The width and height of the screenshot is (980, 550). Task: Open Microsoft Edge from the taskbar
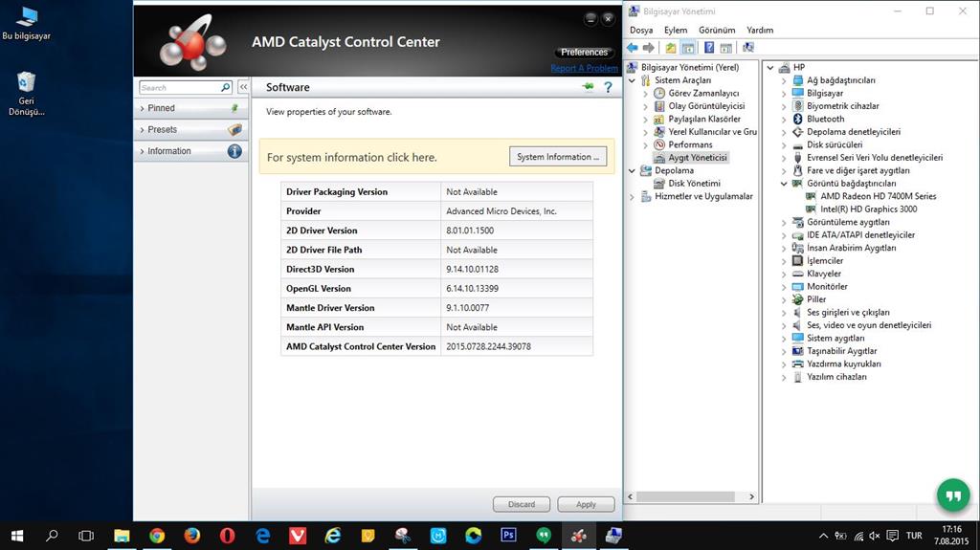(x=262, y=536)
